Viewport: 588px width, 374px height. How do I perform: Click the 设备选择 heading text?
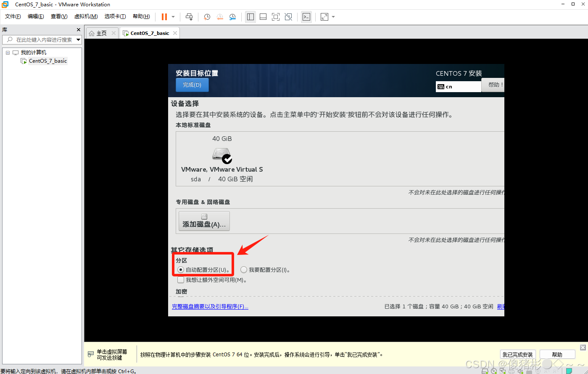(185, 103)
